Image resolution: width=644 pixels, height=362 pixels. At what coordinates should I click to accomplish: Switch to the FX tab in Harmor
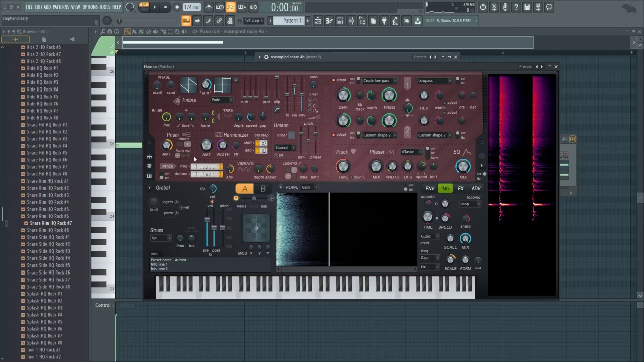click(460, 189)
